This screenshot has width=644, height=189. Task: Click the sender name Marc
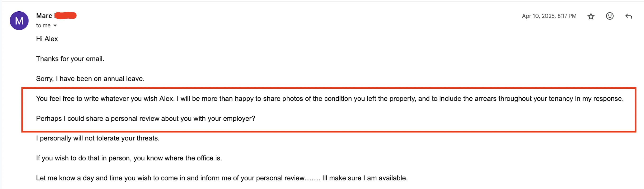tap(44, 16)
